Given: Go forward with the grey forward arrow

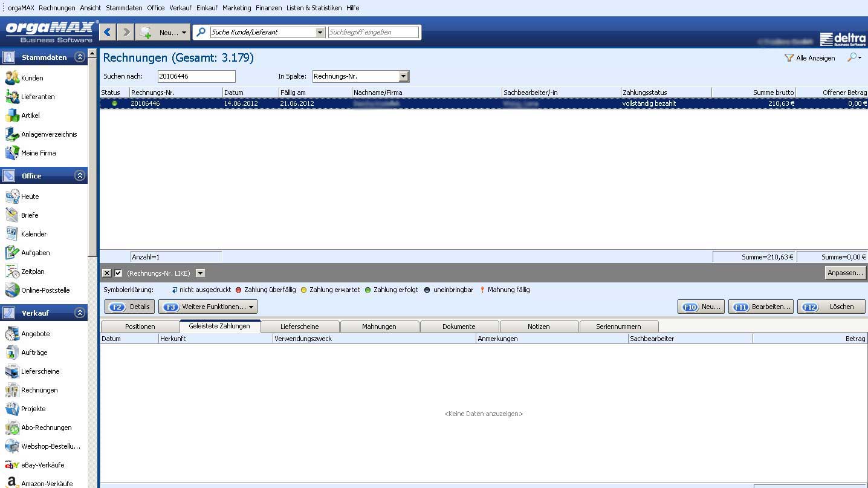Looking at the screenshot, I should [x=126, y=32].
